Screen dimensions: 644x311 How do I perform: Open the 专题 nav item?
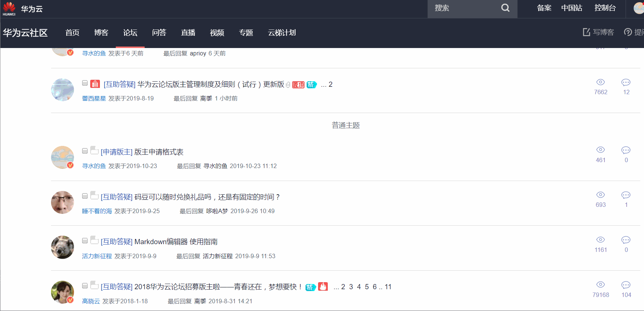[246, 33]
